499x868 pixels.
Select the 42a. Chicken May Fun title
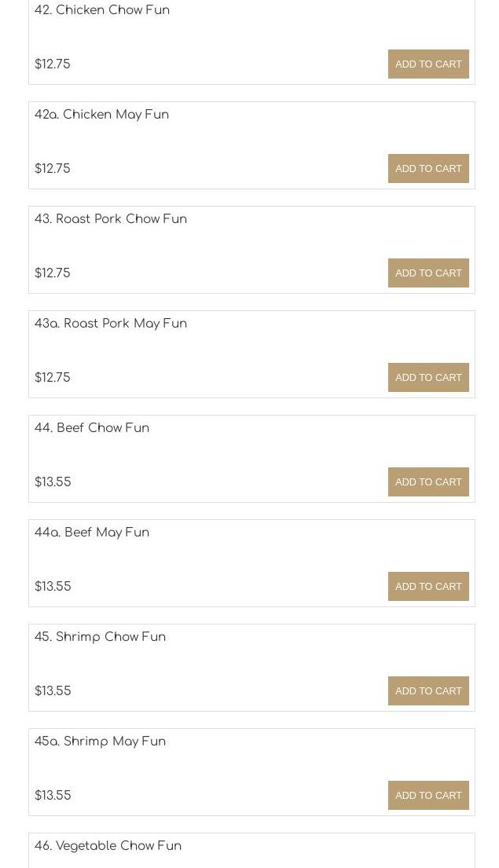(x=101, y=115)
